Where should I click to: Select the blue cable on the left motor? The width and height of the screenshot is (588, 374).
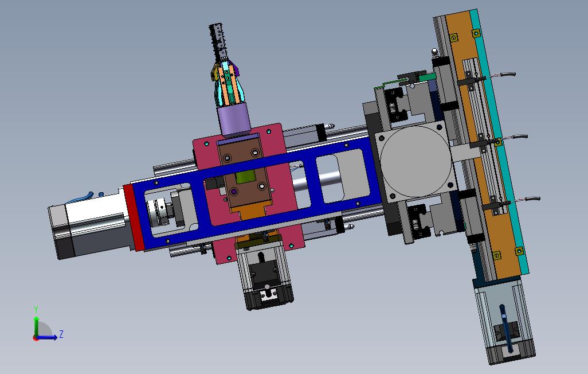coord(80,198)
